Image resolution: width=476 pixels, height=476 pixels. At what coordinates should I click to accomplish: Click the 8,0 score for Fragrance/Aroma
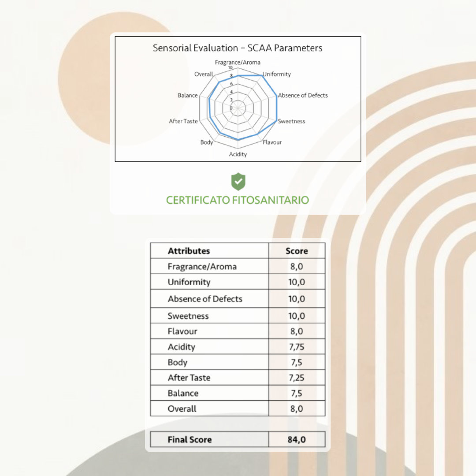(x=297, y=267)
